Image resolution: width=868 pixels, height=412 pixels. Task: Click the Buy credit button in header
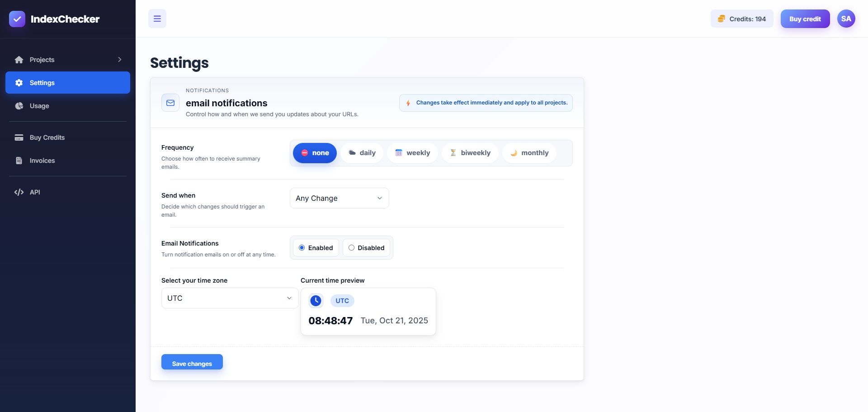805,19
